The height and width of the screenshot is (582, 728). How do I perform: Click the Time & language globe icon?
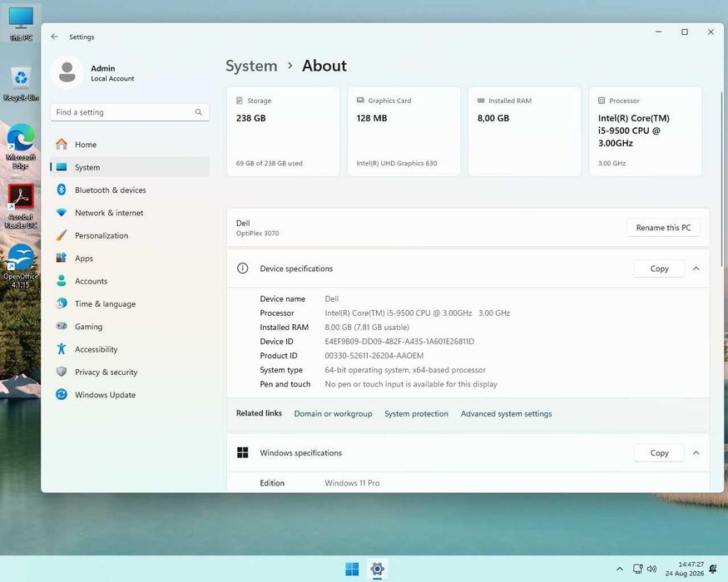pos(62,303)
